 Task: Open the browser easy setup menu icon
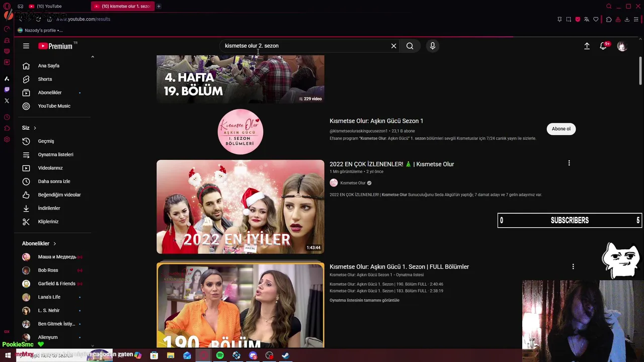pyautogui.click(x=636, y=19)
